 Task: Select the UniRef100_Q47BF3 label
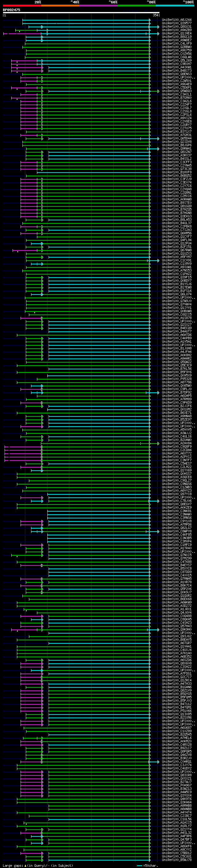coord(177,839)
